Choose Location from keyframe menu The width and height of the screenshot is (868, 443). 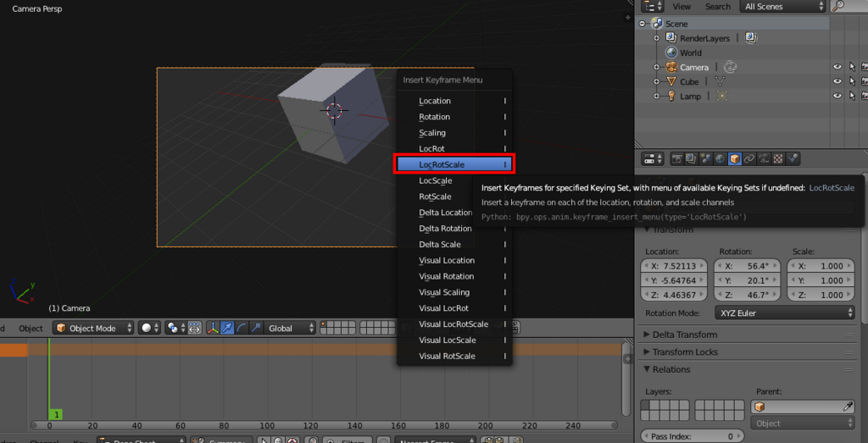click(454, 101)
